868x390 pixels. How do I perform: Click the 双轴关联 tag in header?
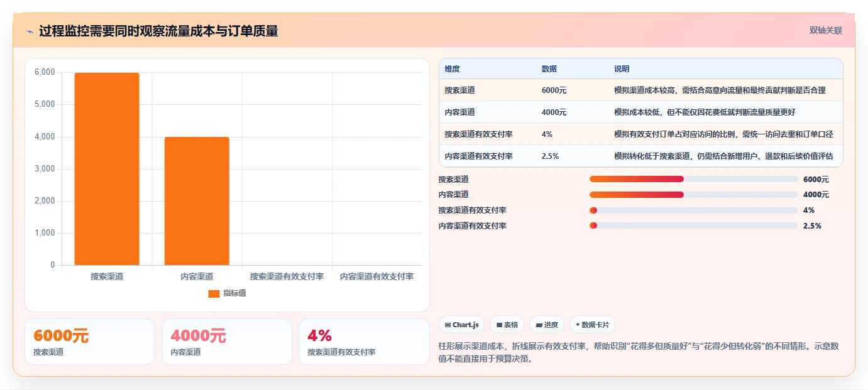(825, 30)
